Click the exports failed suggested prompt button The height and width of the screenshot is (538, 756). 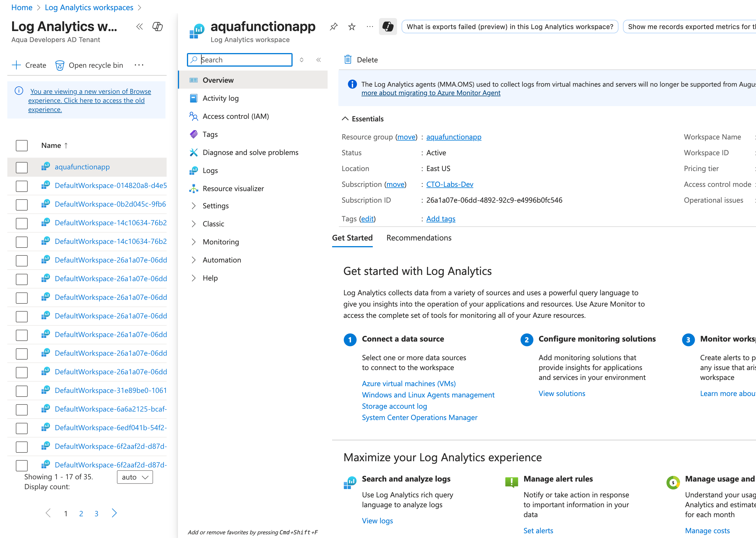(510, 27)
